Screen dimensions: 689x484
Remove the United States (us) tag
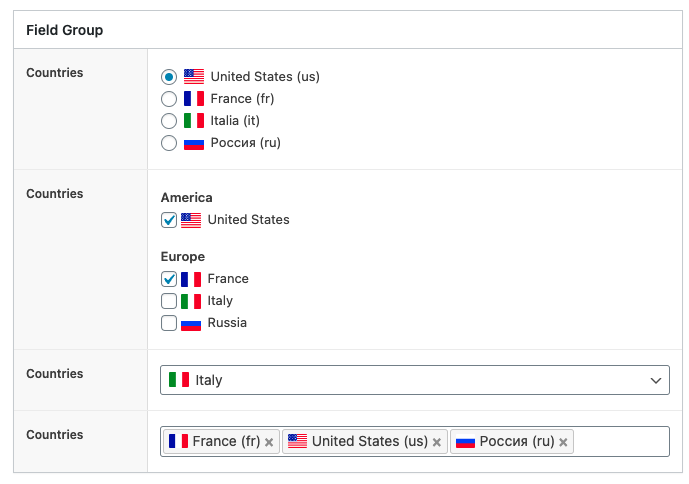436,442
